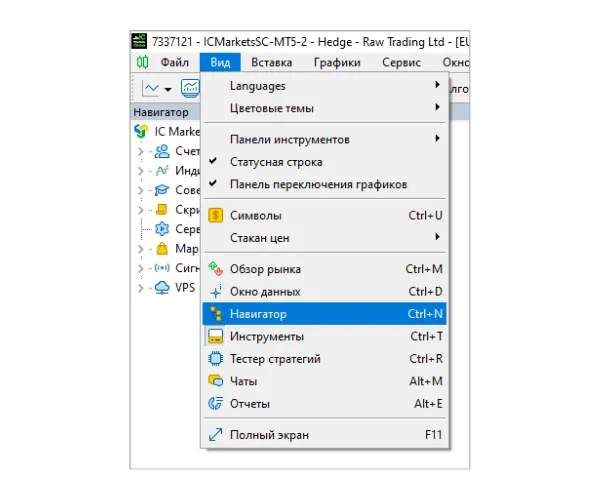Screen dimensions: 600x500
Task: Click the Окно данных crosshair icon
Action: point(214,292)
